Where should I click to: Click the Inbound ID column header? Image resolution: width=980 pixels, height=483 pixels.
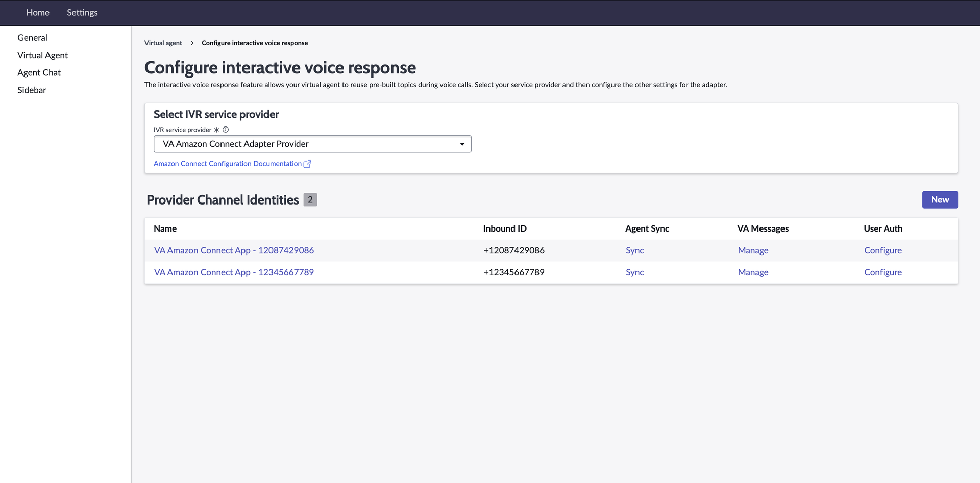(x=505, y=228)
